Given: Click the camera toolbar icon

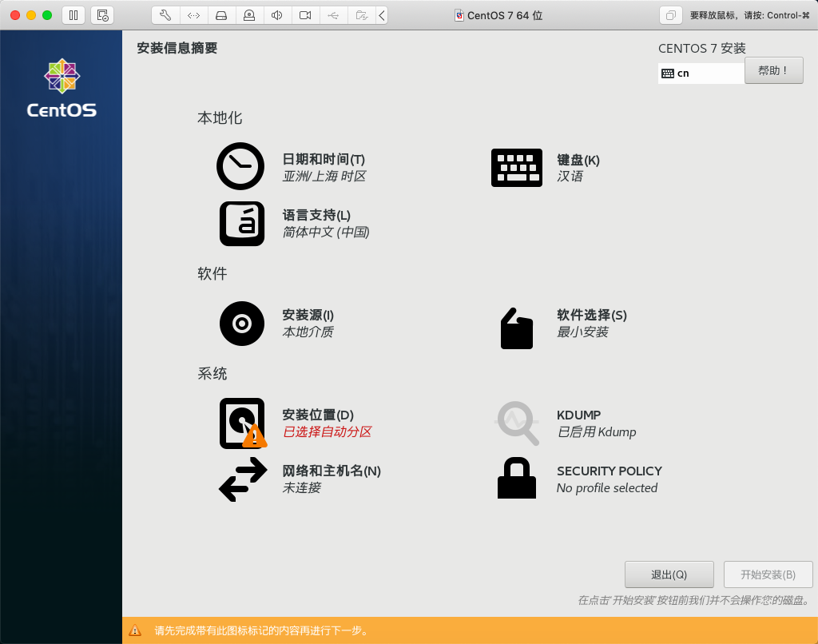Looking at the screenshot, I should pyautogui.click(x=306, y=15).
